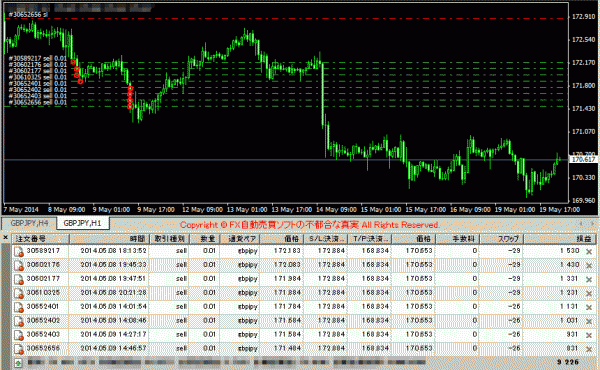Click the 19 May 17:00 time axis label
This screenshot has width=600, height=370.
[x=559, y=210]
